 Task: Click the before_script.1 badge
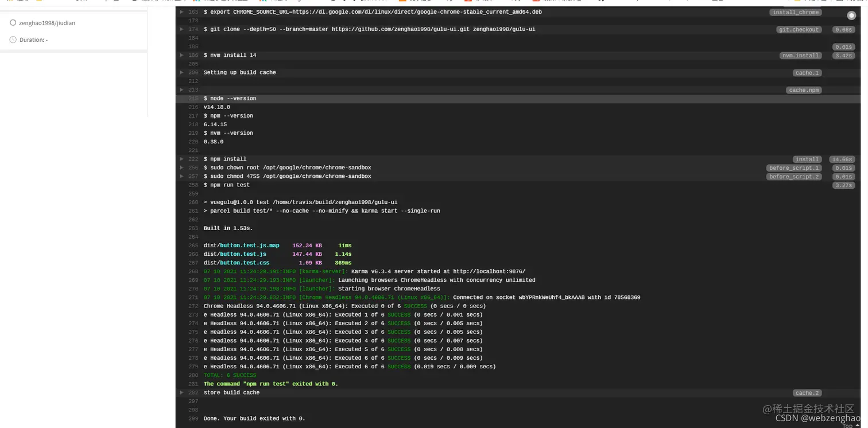[x=794, y=168]
